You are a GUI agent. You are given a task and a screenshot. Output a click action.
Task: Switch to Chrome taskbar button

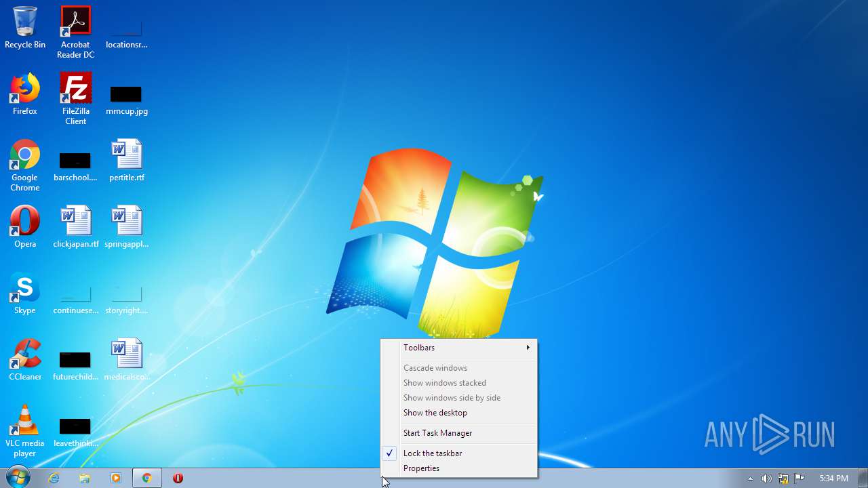(146, 478)
